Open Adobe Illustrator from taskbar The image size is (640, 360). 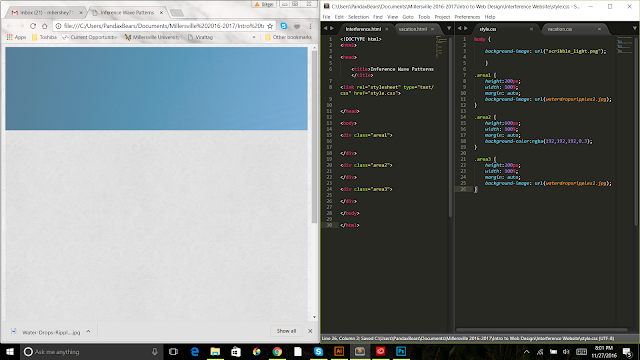339,351
